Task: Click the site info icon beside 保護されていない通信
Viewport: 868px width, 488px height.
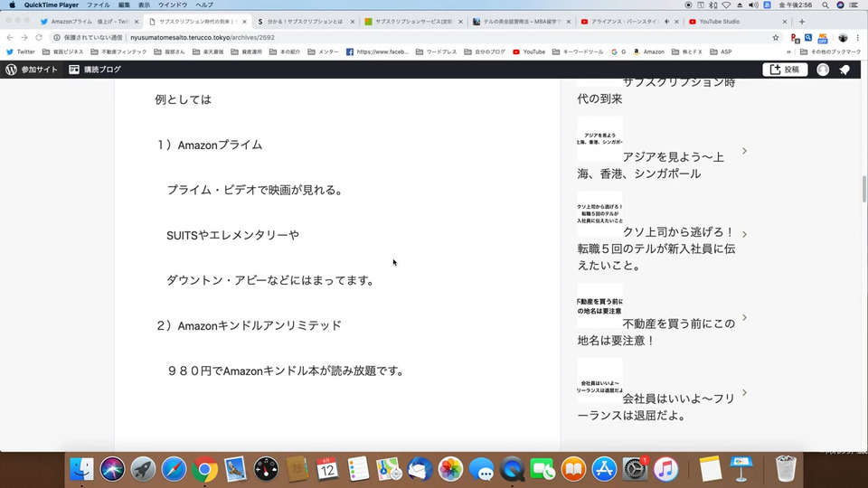Action: (x=56, y=38)
